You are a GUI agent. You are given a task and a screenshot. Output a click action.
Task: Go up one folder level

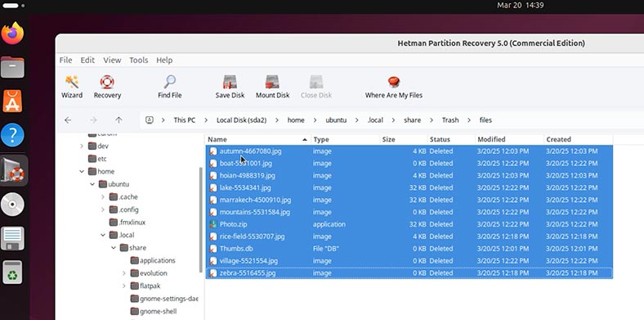119,120
